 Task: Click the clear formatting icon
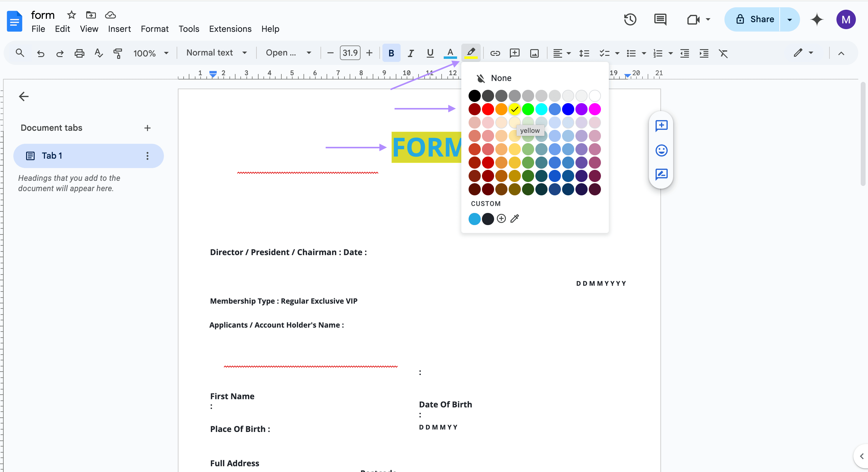click(724, 53)
